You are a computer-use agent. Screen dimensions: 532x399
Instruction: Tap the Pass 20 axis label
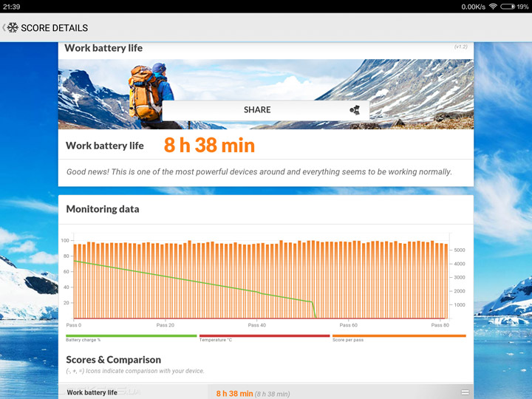pos(166,325)
